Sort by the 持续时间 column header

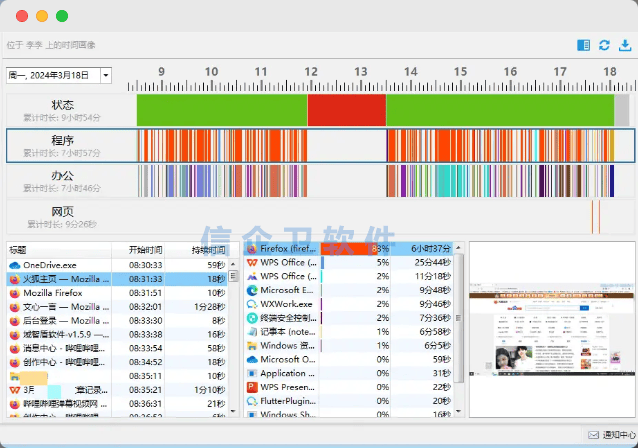coord(207,249)
